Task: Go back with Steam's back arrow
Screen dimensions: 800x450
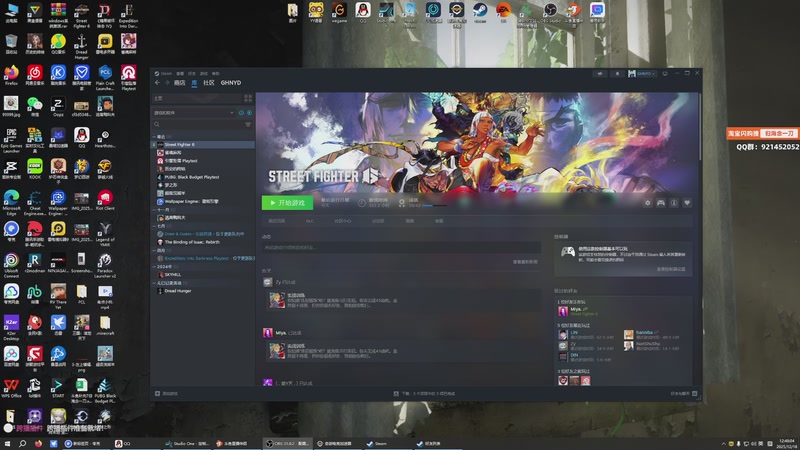Action: point(157,83)
